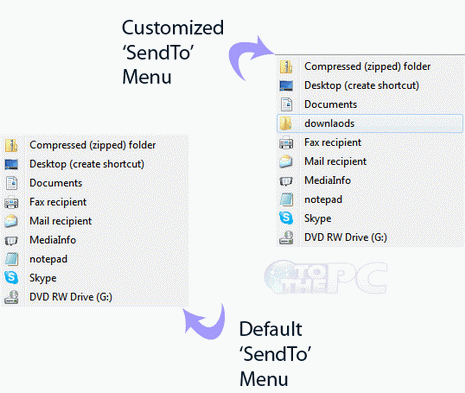Select 'Skype' text in customized SendTo menu

pos(318,219)
